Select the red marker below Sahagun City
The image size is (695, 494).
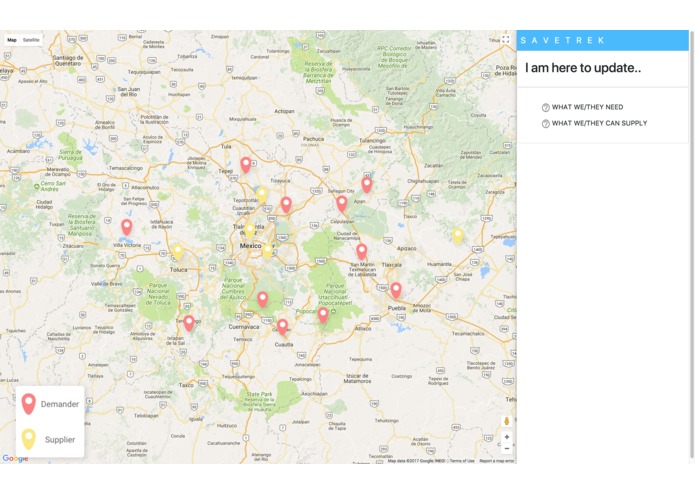coord(341,204)
